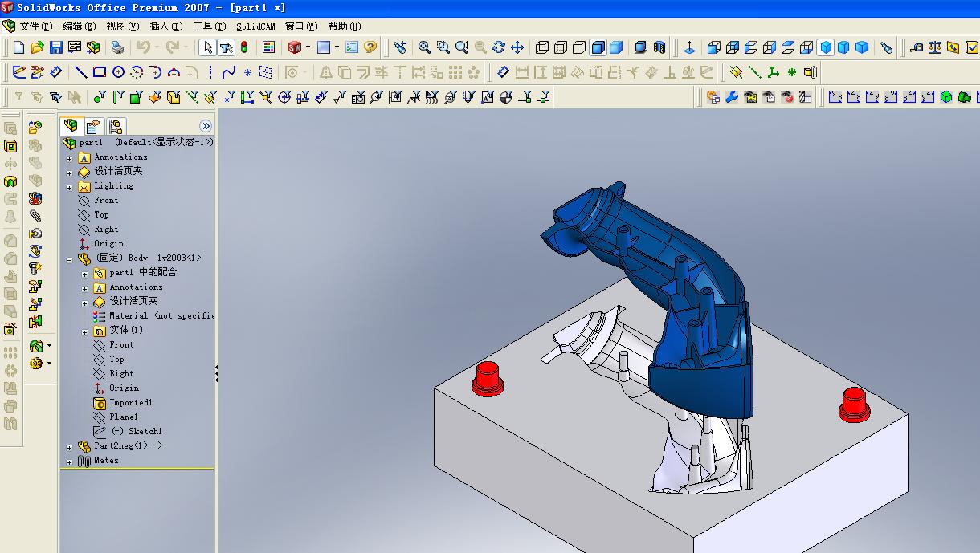Open the 视图(V) menu
The height and width of the screenshot is (553, 980).
click(122, 26)
